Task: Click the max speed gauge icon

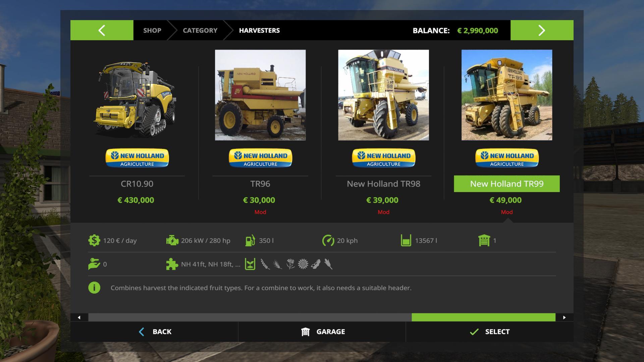Action: pos(328,240)
